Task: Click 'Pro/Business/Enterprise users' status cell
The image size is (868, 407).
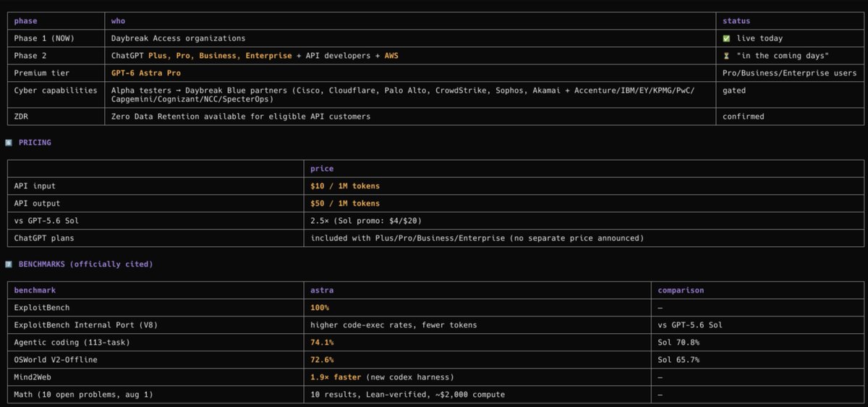Action: coord(789,73)
